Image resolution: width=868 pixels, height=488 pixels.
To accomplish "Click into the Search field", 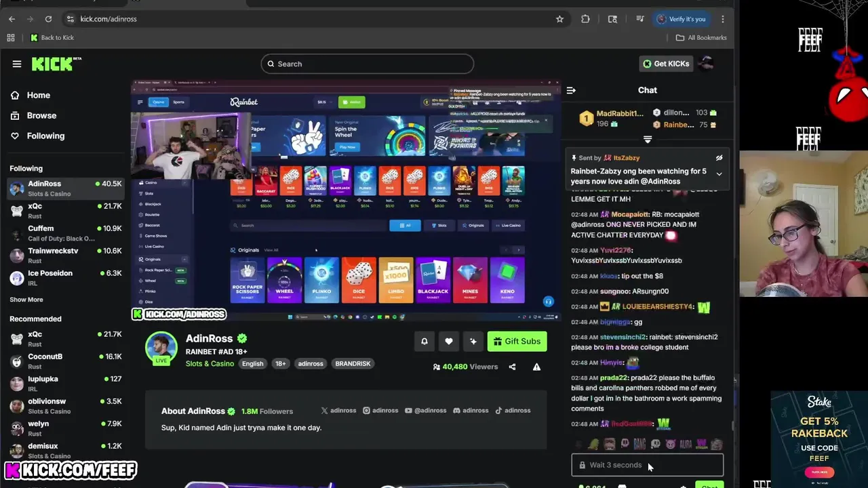I will (367, 64).
